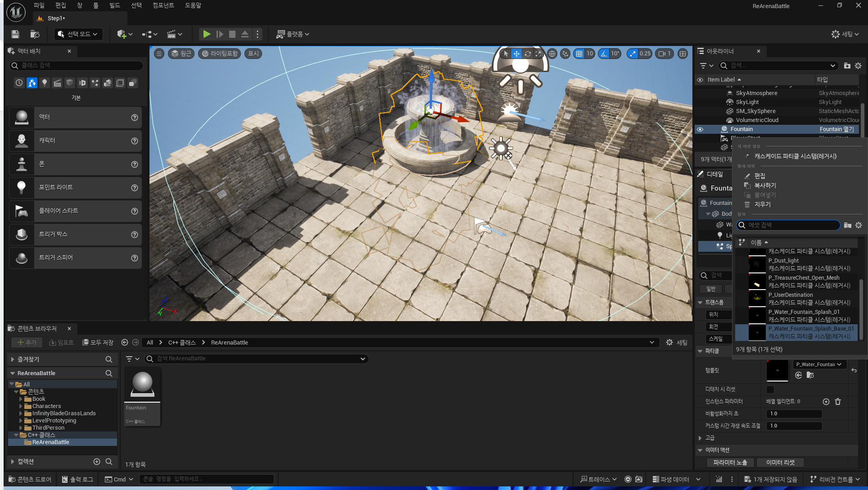Select the translate move gizmo tool
868x490 pixels.
tap(516, 54)
